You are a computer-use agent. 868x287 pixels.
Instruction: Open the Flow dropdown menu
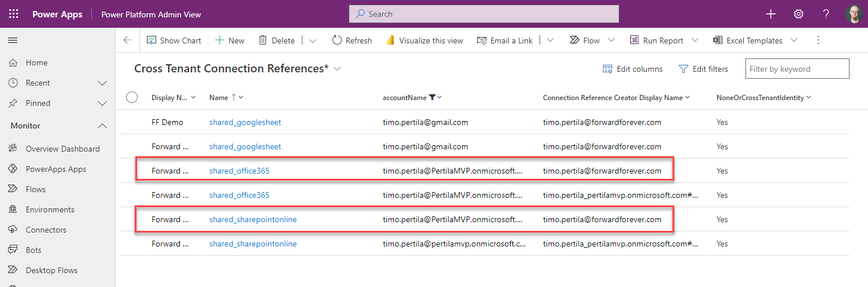(x=611, y=41)
